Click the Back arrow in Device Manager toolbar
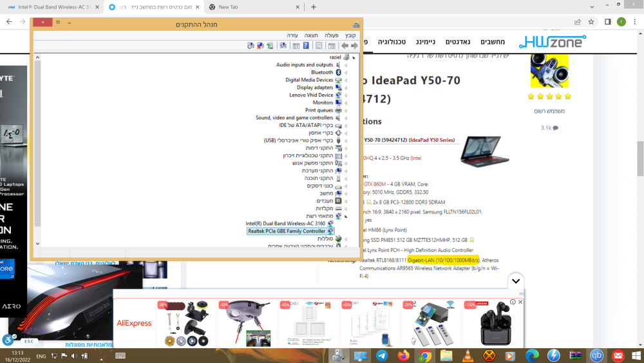The image size is (644, 363). pos(345,46)
